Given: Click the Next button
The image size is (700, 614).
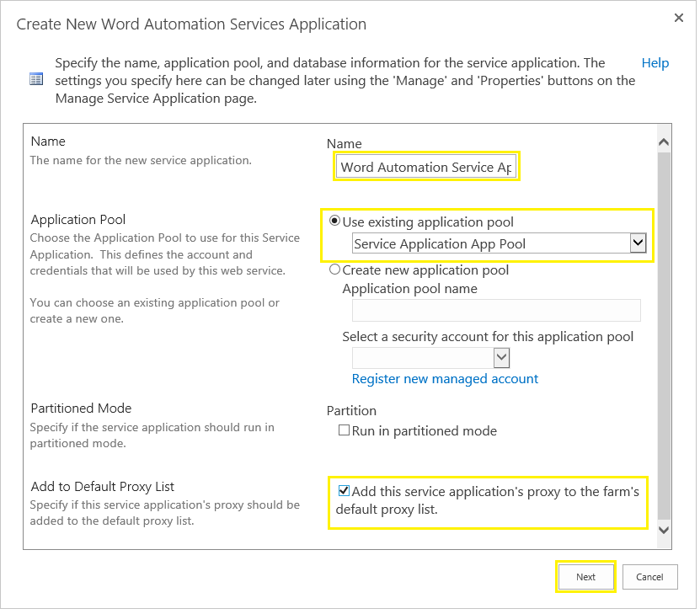Looking at the screenshot, I should coord(585,576).
